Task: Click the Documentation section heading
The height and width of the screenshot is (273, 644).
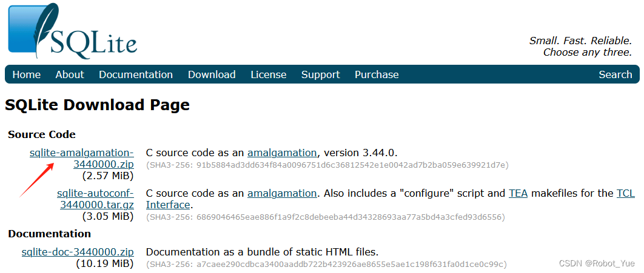Action: click(x=49, y=234)
